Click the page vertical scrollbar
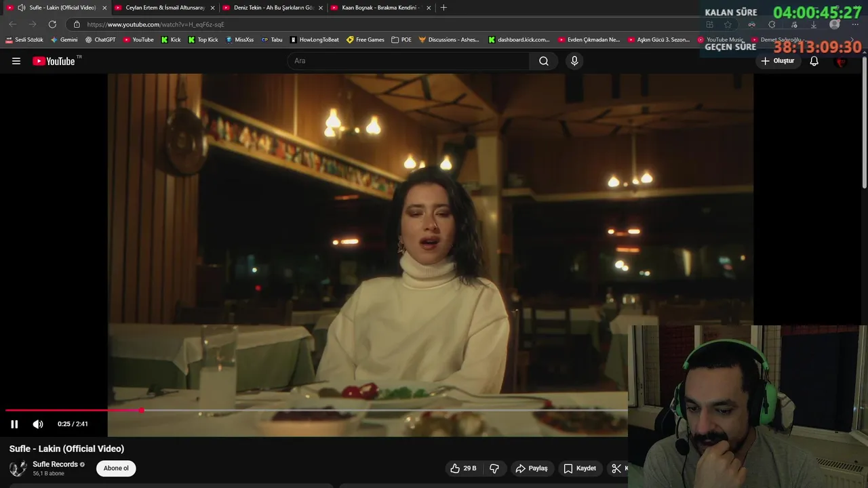Image resolution: width=868 pixels, height=488 pixels. (x=864, y=122)
